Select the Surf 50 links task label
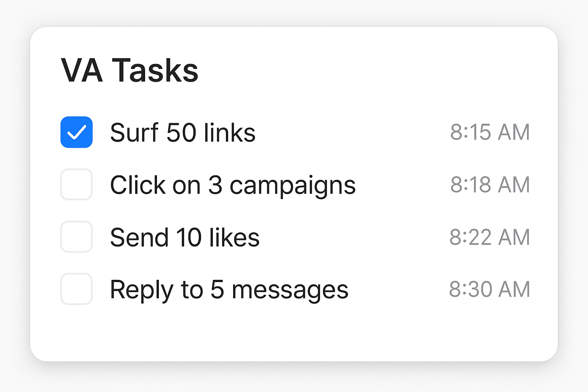The image size is (588, 392). click(183, 132)
